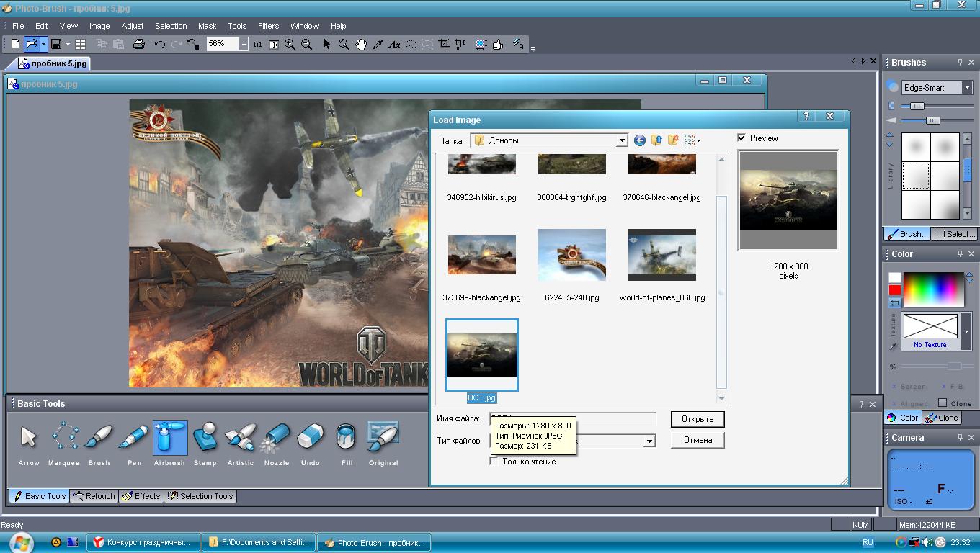Zoom out with the minus magnifier

click(306, 45)
